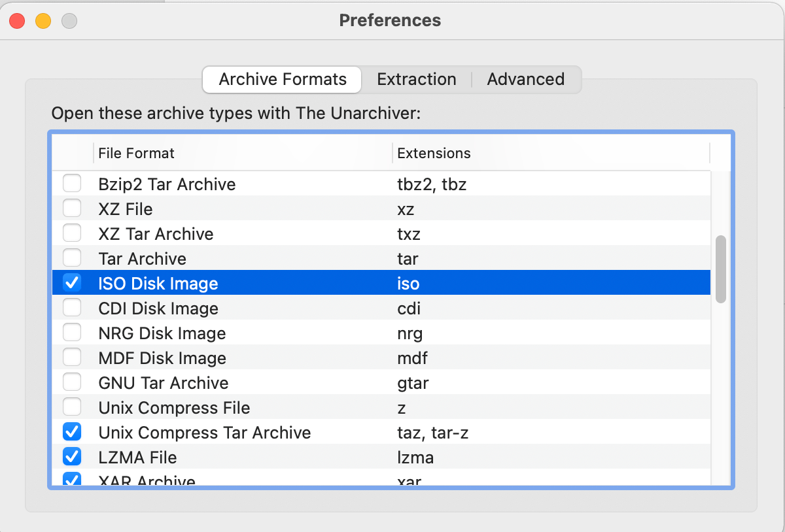Enable the MDF Disk Image format
This screenshot has height=532, width=785.
coord(72,357)
